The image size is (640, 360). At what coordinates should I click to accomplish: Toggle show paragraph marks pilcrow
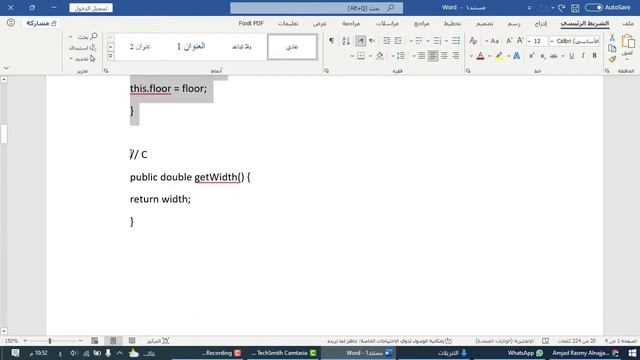pyautogui.click(x=331, y=41)
